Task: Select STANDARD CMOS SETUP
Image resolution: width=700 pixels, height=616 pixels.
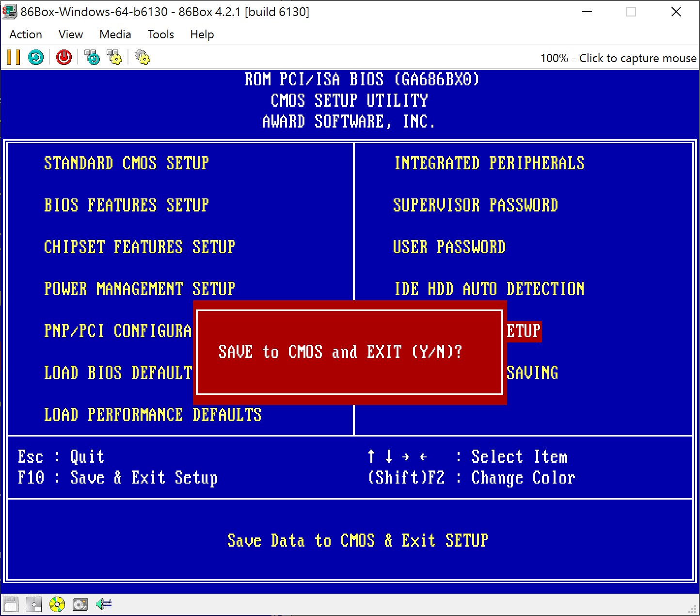Action: [127, 163]
